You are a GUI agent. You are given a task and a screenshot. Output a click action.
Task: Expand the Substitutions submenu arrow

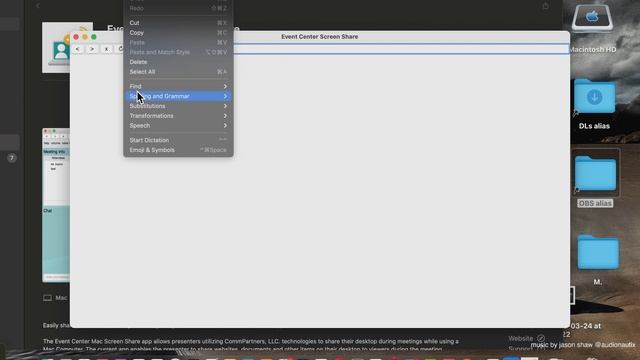tap(225, 106)
